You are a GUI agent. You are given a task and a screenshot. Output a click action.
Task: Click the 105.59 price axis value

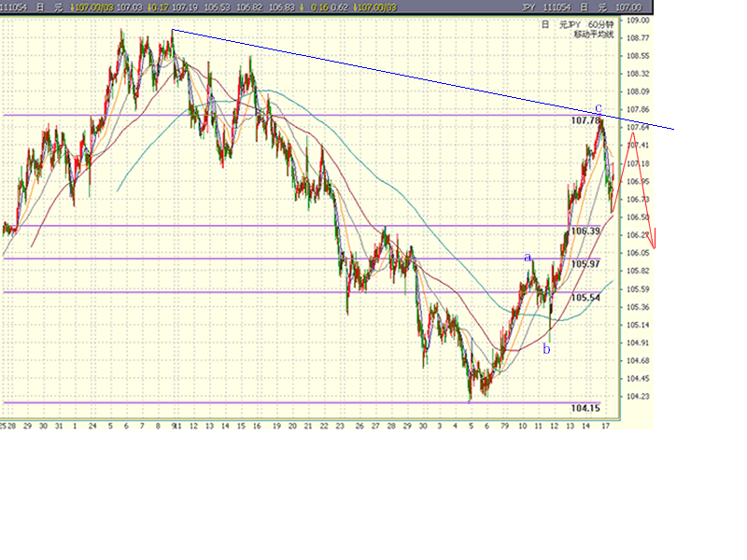click(x=638, y=289)
